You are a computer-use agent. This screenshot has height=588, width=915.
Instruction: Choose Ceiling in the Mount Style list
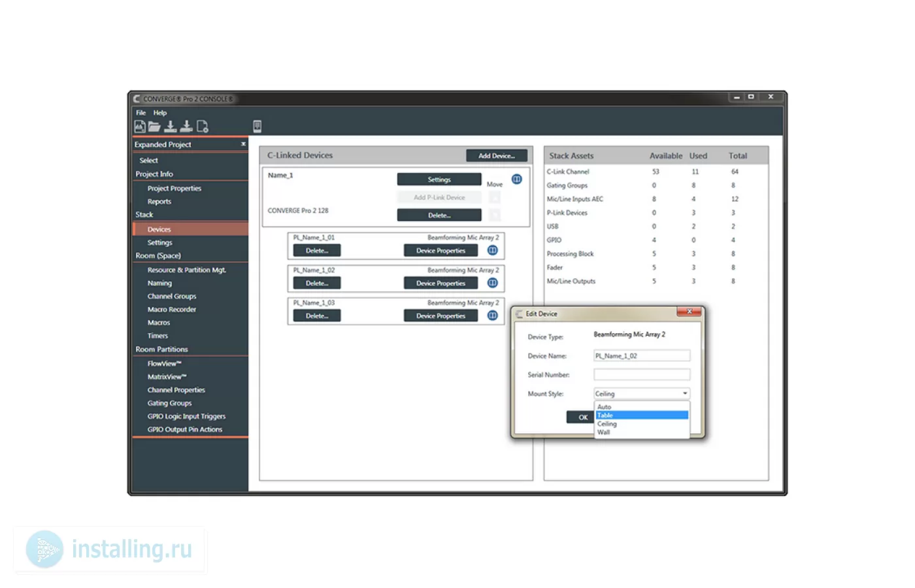pyautogui.click(x=642, y=424)
